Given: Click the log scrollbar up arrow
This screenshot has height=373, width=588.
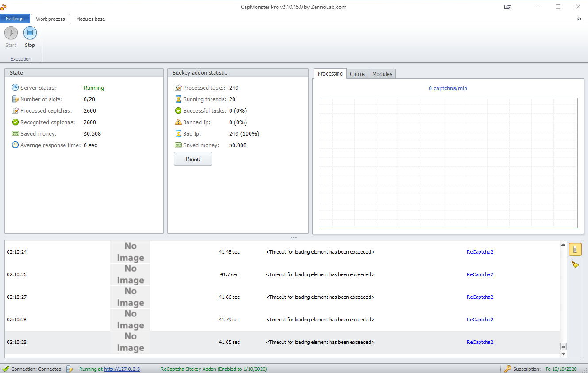Looking at the screenshot, I should click(563, 245).
